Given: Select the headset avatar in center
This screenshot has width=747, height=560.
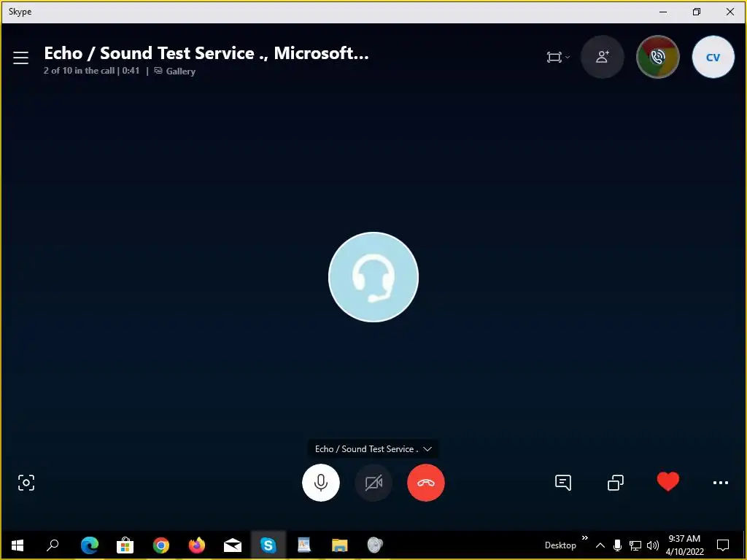Looking at the screenshot, I should (x=373, y=277).
